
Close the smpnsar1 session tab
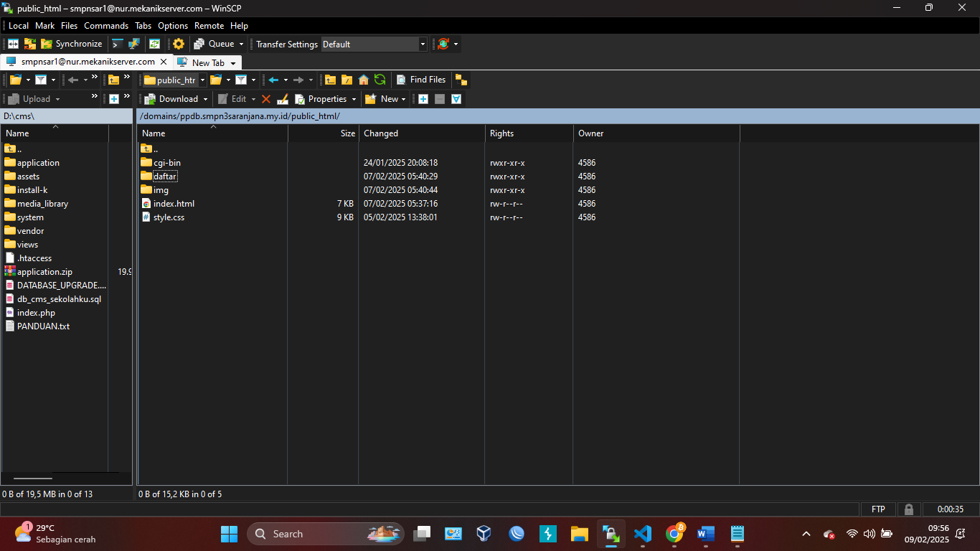pyautogui.click(x=164, y=62)
